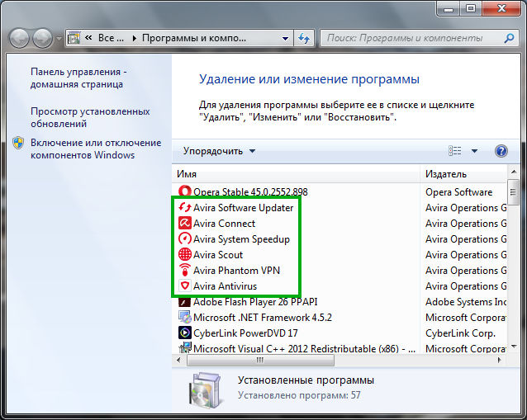Click the search magnifier icon
This screenshot has height=420, width=527.
point(509,38)
